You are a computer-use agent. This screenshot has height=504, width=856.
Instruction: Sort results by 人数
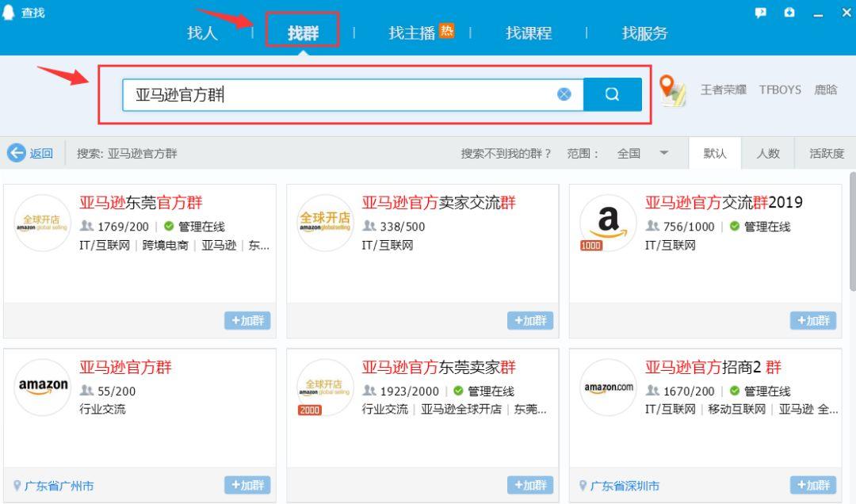click(x=768, y=153)
